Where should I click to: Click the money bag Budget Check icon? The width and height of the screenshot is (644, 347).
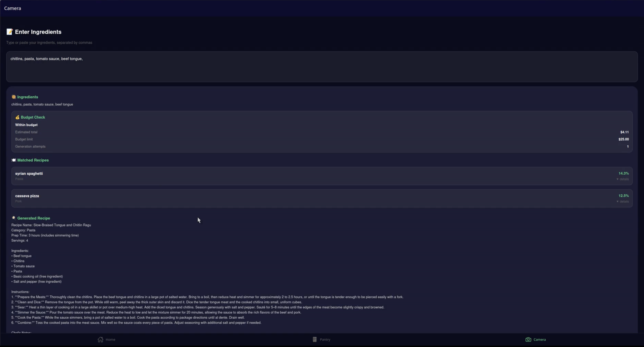pyautogui.click(x=17, y=117)
